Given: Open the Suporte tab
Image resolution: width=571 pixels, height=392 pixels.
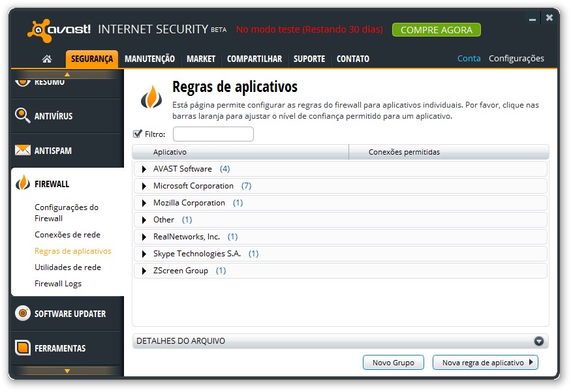Looking at the screenshot, I should pyautogui.click(x=309, y=59).
